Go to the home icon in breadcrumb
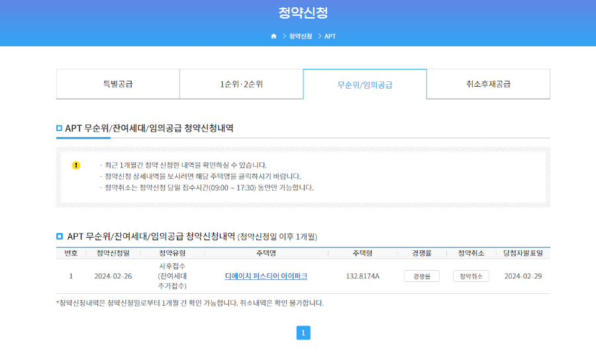596x364 pixels. tap(273, 36)
